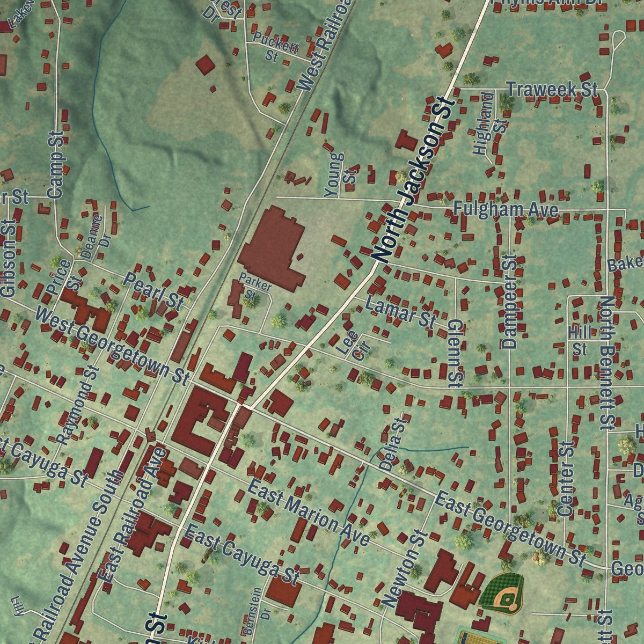Click the Lamar St label
This screenshot has width=644, height=644.
(400, 311)
